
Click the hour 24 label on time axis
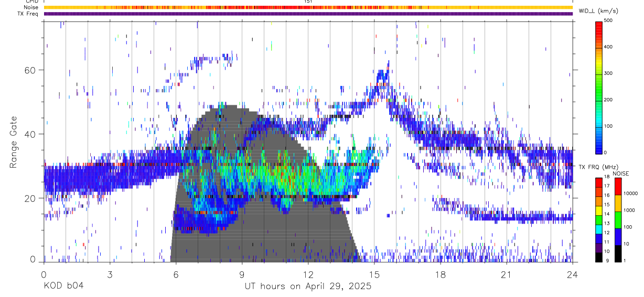(572, 274)
